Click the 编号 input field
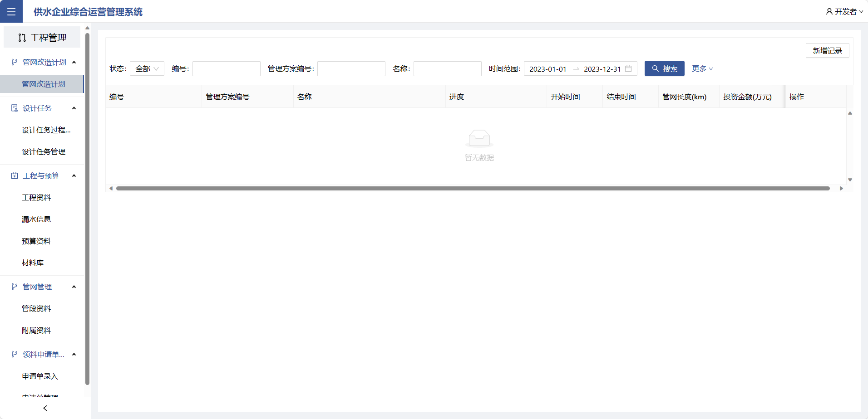Screen dimensions: 868x419 [x=227, y=68]
